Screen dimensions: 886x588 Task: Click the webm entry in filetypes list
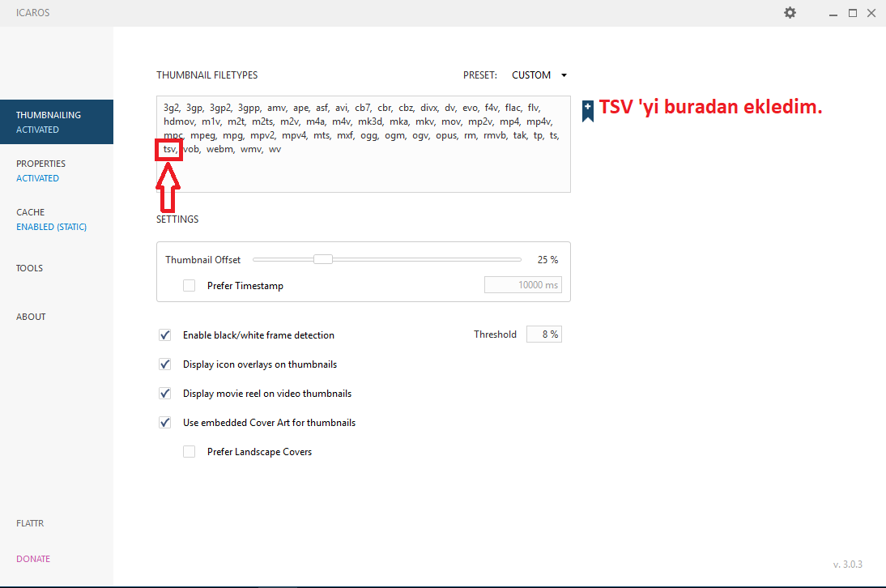pos(219,149)
